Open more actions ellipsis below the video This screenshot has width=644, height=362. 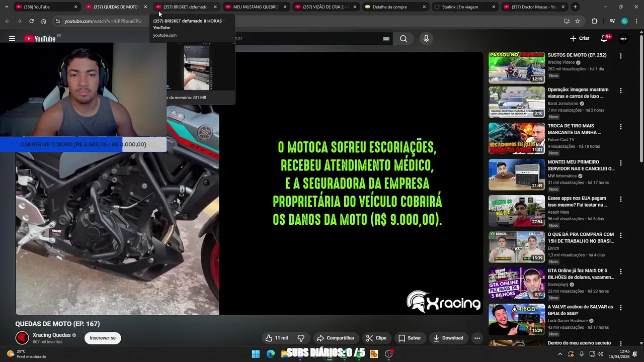[x=477, y=338]
